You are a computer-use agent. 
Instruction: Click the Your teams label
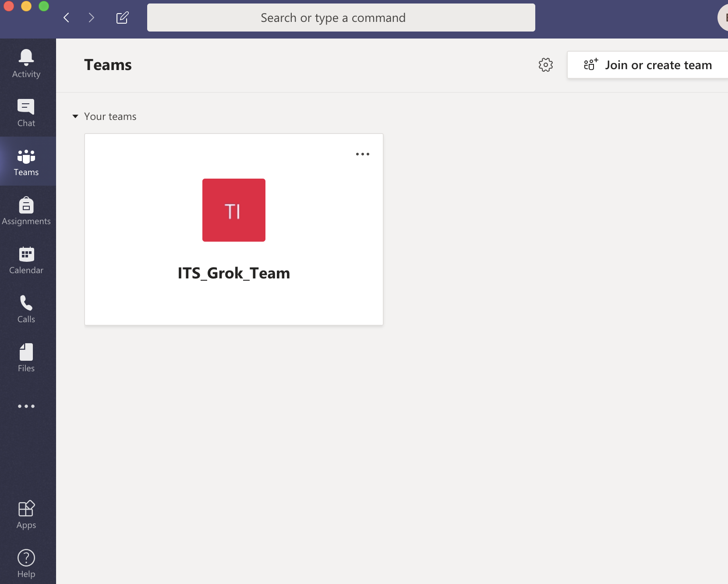tap(110, 116)
